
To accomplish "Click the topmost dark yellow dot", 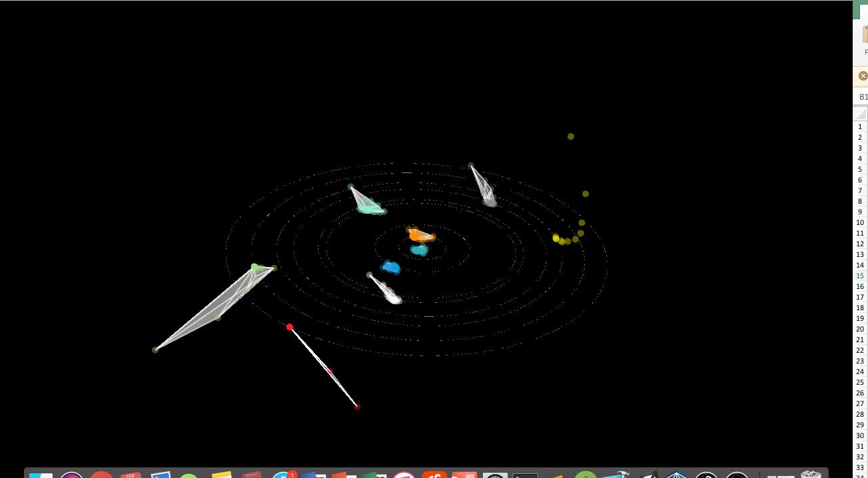I will (571, 136).
